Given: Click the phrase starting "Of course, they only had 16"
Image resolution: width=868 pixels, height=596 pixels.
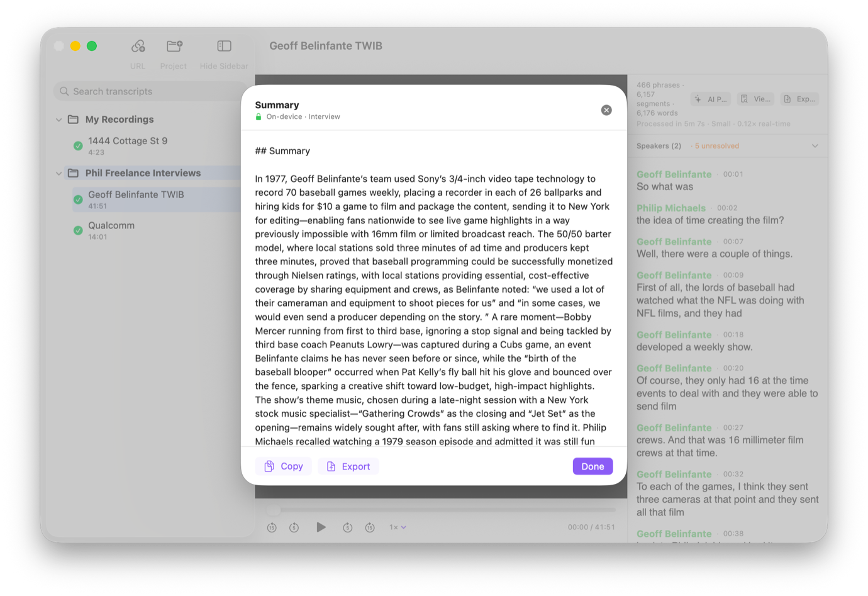Looking at the screenshot, I should (x=727, y=393).
